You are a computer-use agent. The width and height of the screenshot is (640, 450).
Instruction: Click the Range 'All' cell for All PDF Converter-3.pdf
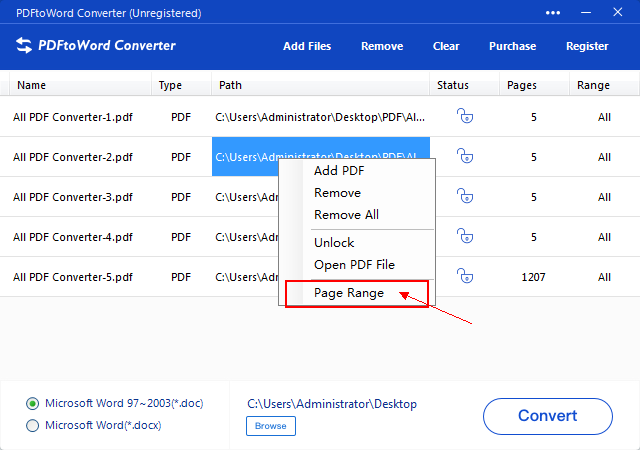[604, 198]
